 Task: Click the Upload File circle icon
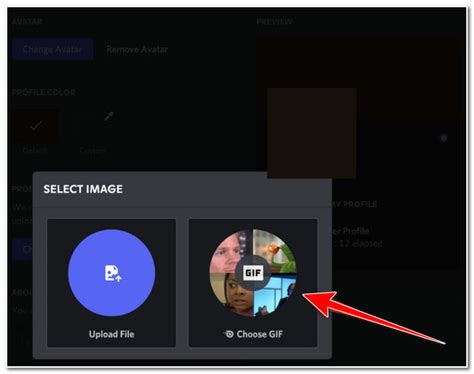pos(112,273)
